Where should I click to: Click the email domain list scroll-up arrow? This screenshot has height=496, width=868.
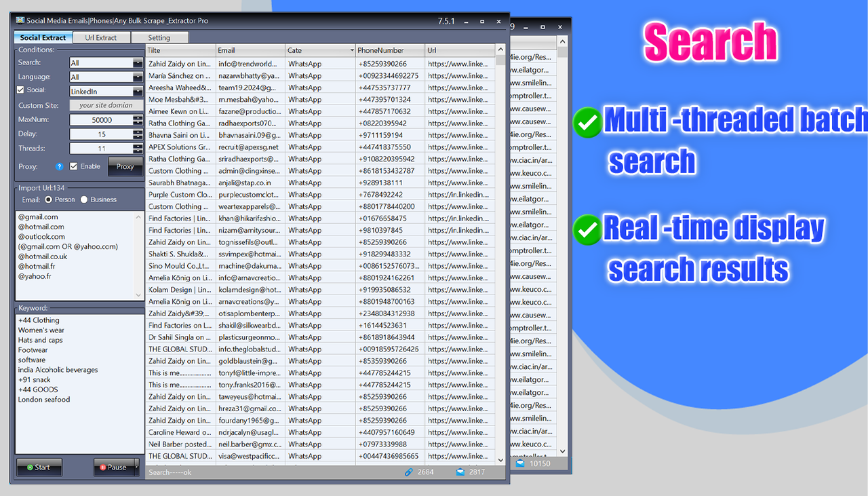(139, 216)
